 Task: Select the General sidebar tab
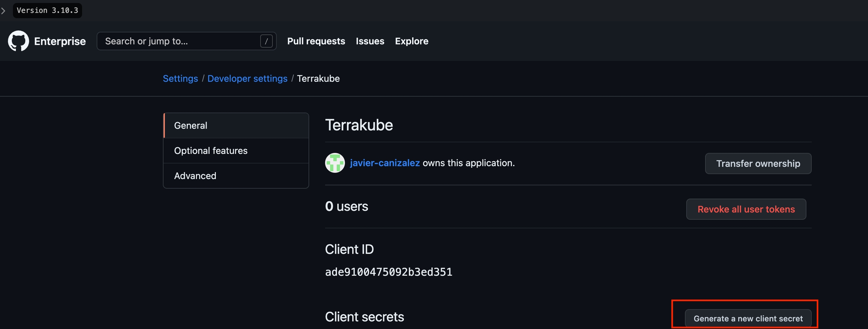click(x=236, y=125)
